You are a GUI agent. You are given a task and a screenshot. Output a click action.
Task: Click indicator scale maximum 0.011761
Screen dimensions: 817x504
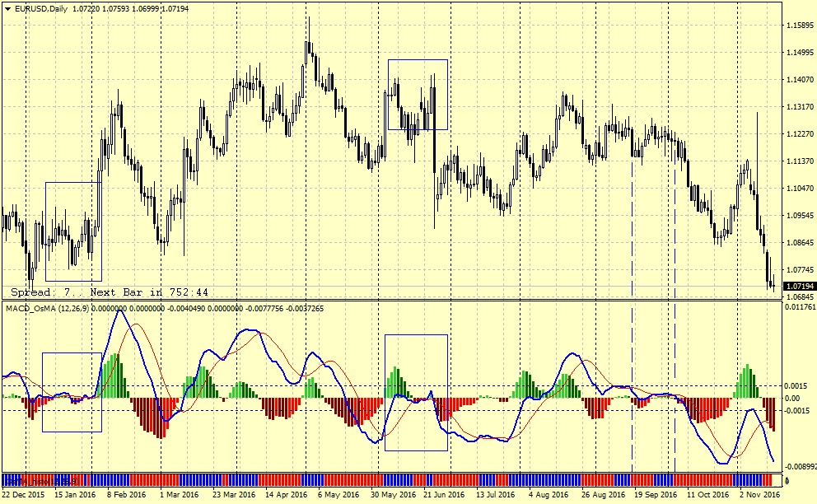coord(800,306)
